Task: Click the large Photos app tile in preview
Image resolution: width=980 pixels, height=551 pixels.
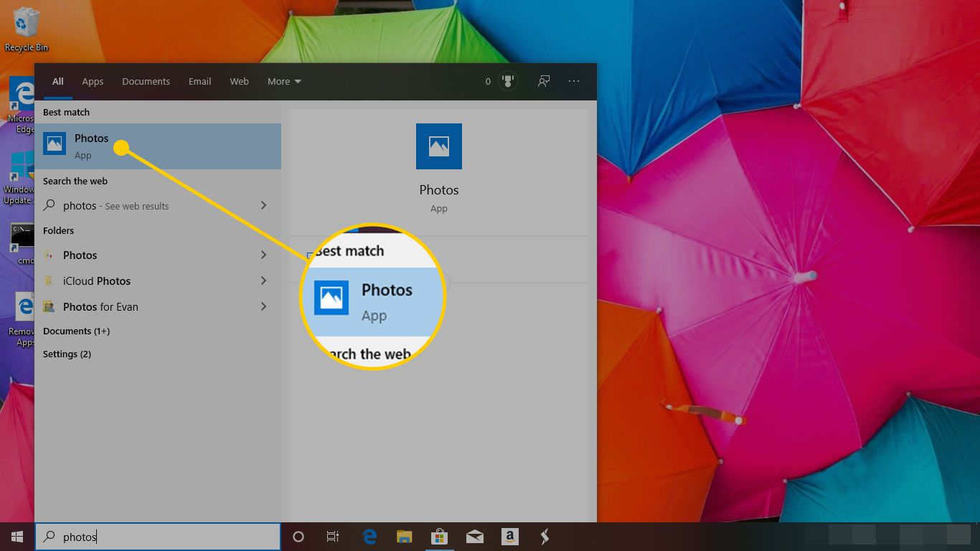Action: [439, 146]
